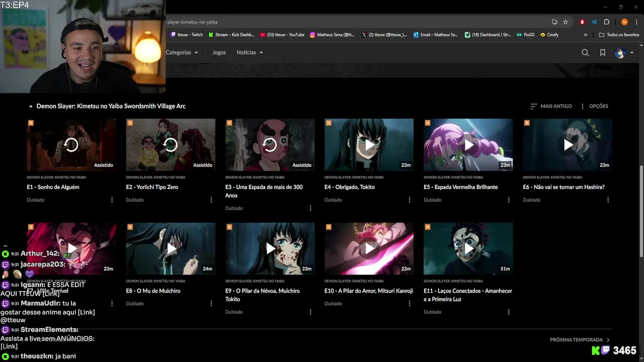Viewport: 644px width, 362px height.
Task: Open more options for episode E8
Action: pos(211,304)
